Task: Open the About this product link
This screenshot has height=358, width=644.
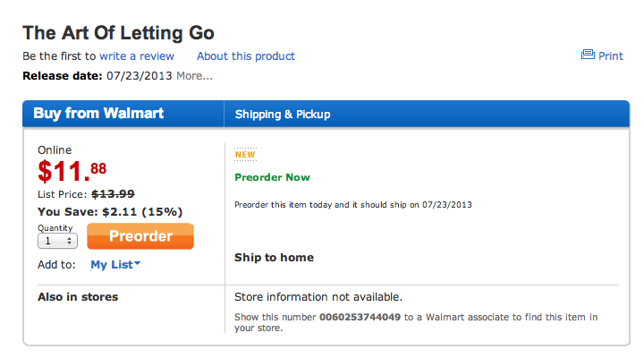Action: [246, 56]
